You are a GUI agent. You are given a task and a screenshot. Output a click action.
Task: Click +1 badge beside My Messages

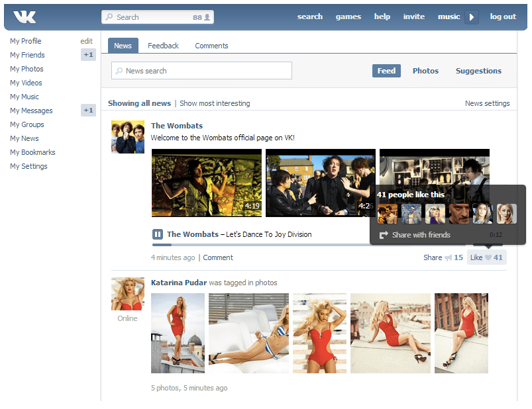pos(88,110)
